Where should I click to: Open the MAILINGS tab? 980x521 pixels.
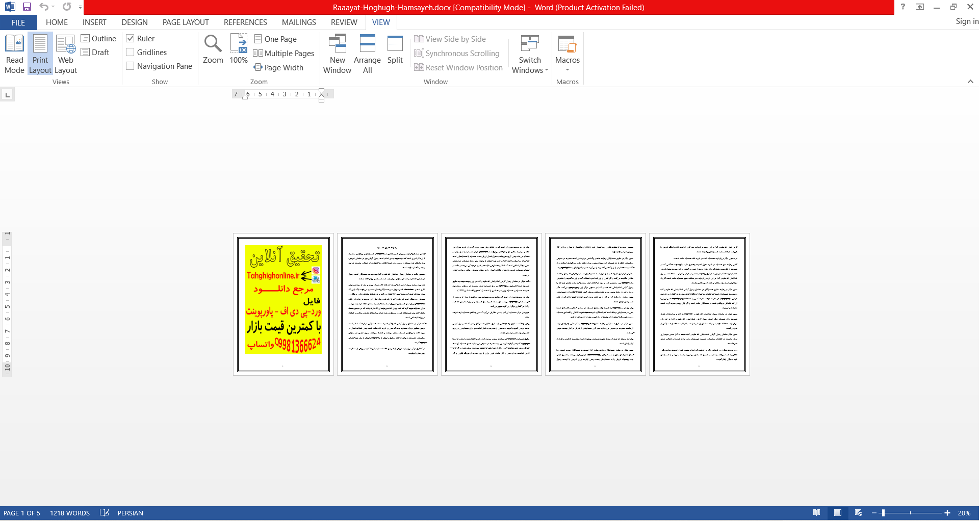click(299, 22)
